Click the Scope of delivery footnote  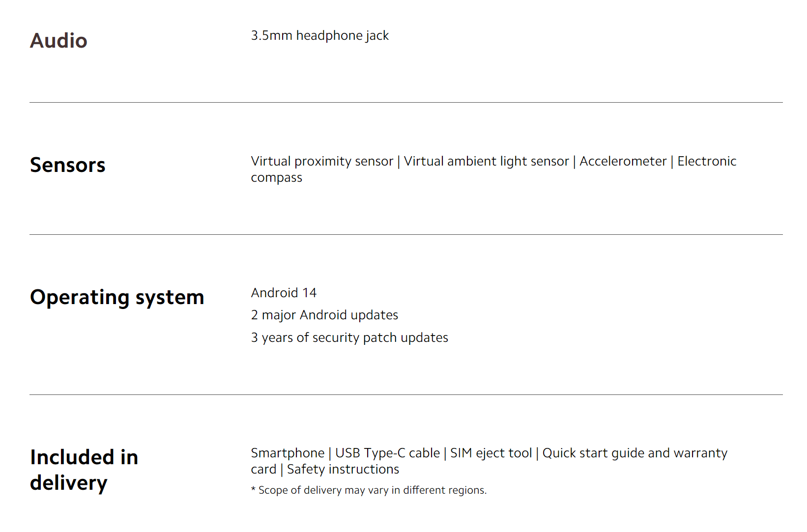click(x=369, y=490)
